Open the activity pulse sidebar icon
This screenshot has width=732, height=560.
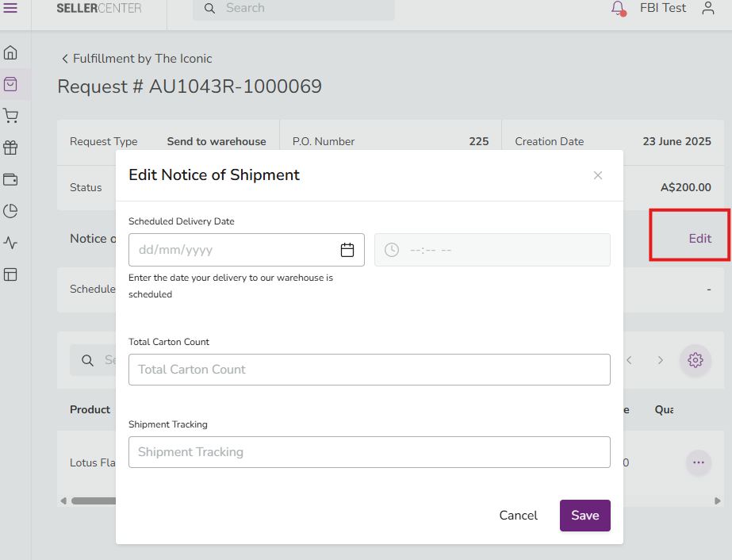click(x=10, y=243)
